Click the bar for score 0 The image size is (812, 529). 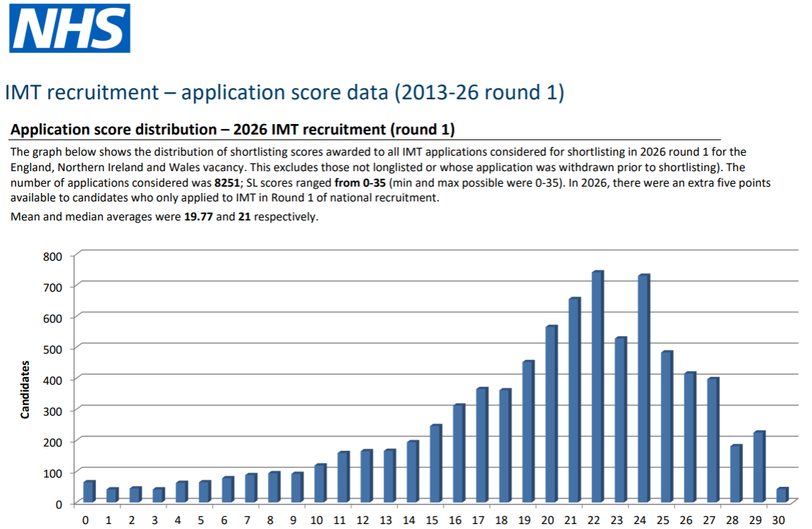[x=88, y=492]
